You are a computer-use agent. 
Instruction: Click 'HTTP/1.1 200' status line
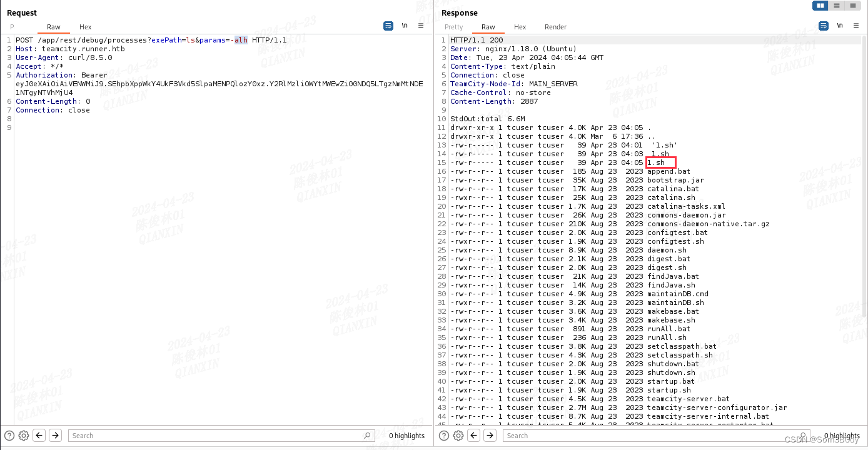click(477, 40)
